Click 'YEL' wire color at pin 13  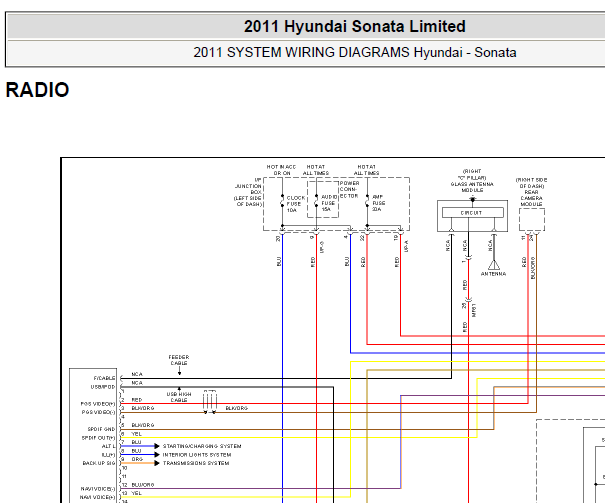pyautogui.click(x=137, y=493)
